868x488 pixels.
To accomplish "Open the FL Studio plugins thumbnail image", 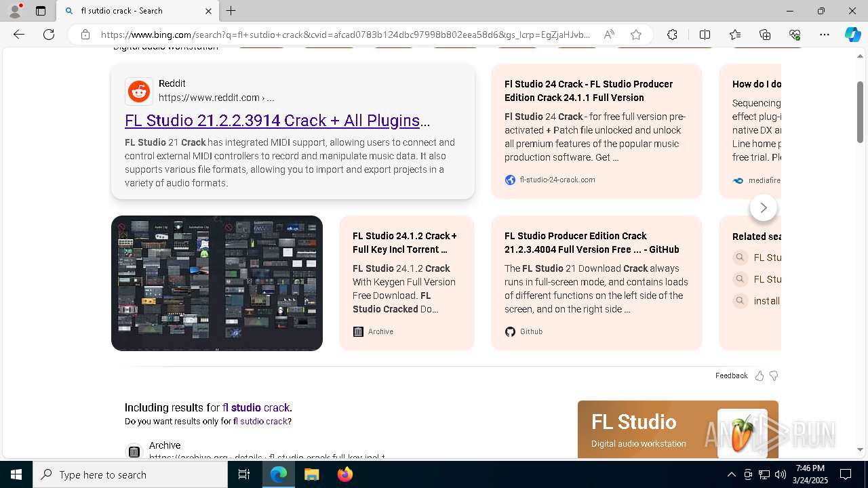I will 217,283.
